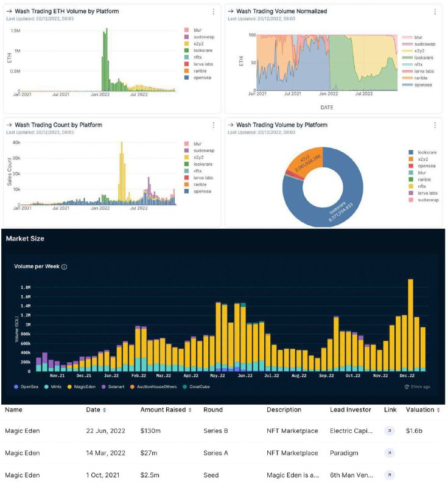
Task: Toggle Mints series in Volume per Week legend
Action: [53, 387]
